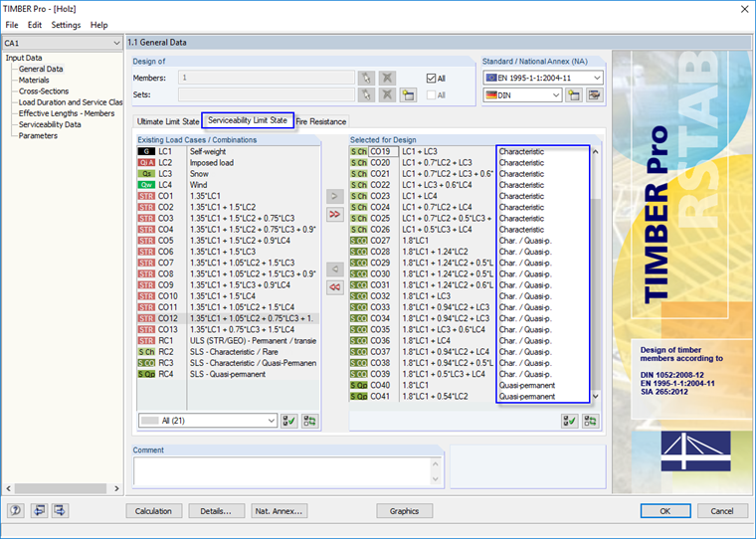Click the Cancel button
Screen dimensions: 756x539
pos(722,511)
